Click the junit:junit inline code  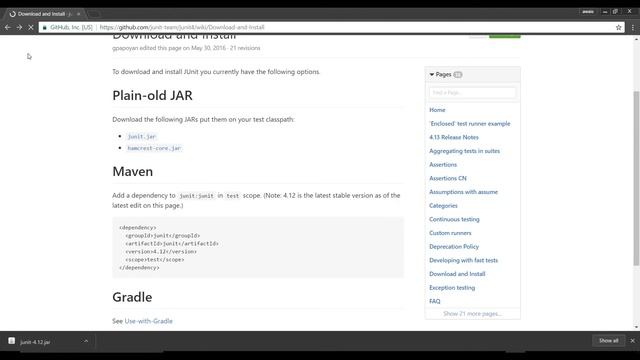196,196
